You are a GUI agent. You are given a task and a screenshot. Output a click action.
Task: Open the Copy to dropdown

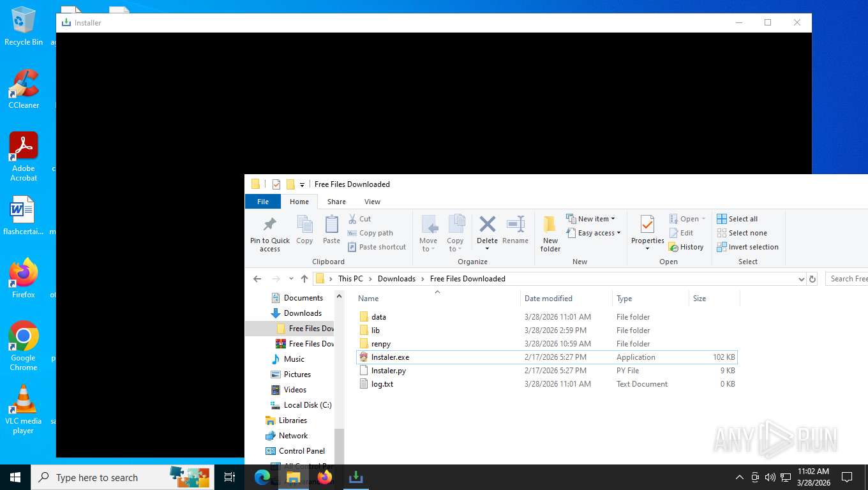point(456,234)
